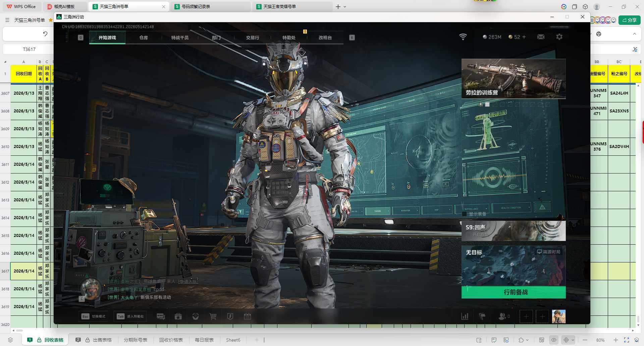Click the Tab 进入特勤处 button in the game
Image resolution: width=644 pixels, height=346 pixels.
pos(130,316)
